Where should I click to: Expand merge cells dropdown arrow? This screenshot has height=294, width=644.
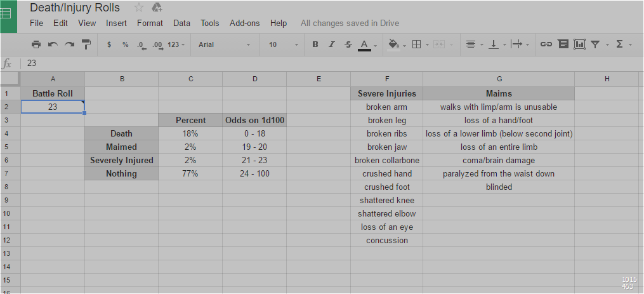click(x=452, y=45)
